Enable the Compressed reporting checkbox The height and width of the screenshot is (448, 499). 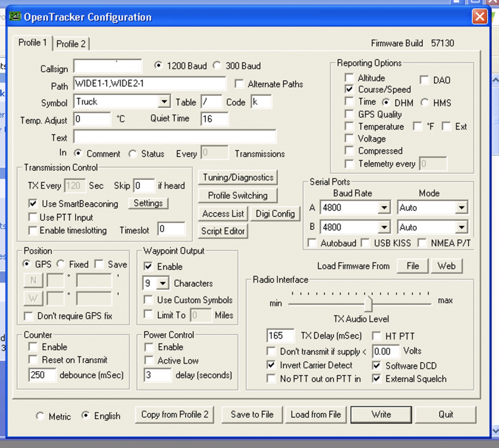click(349, 151)
